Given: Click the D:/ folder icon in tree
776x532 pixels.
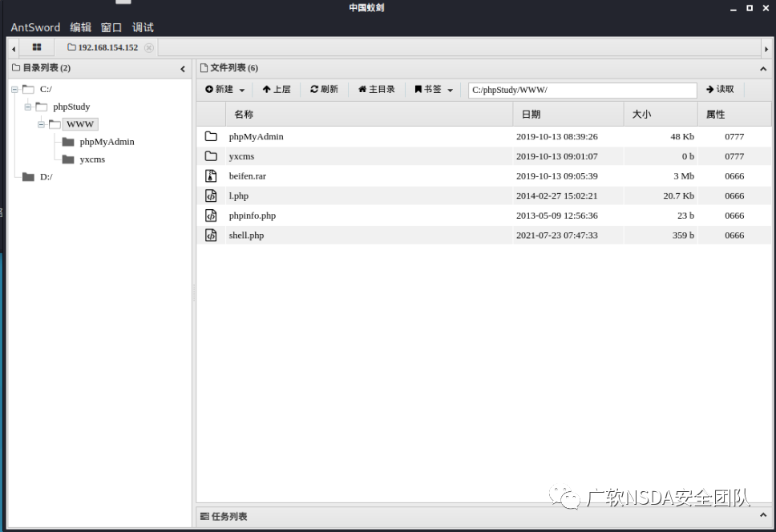Looking at the screenshot, I should 28,177.
